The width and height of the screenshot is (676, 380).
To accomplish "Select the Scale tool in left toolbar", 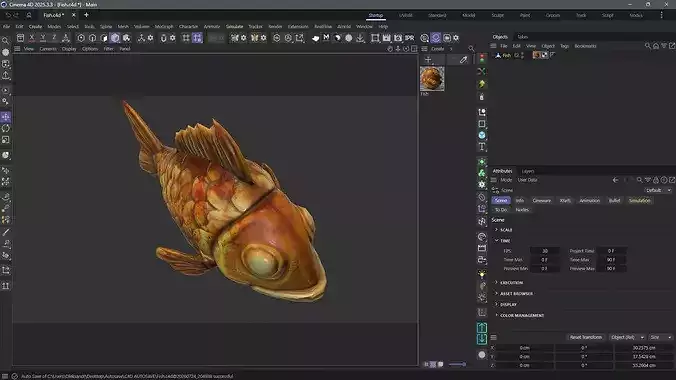I will [6, 140].
